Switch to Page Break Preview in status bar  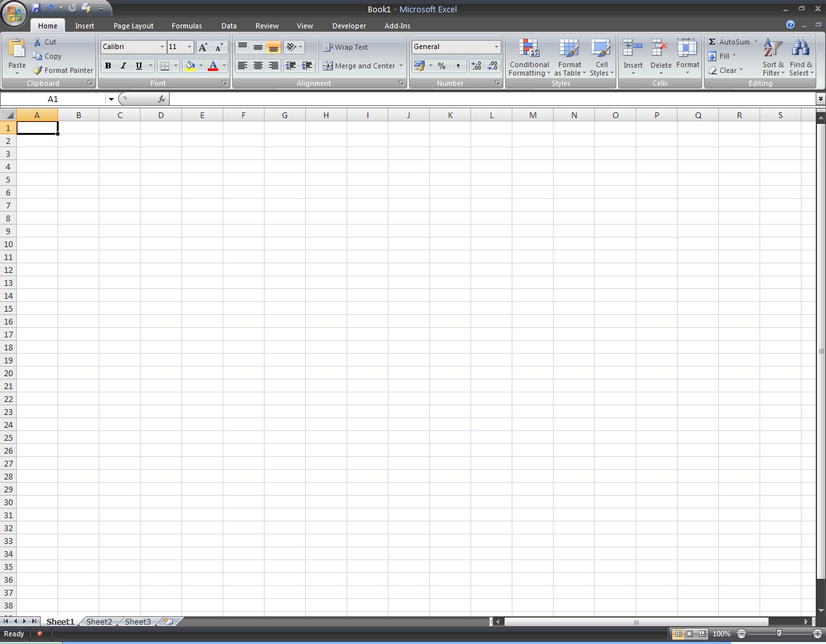(702, 634)
